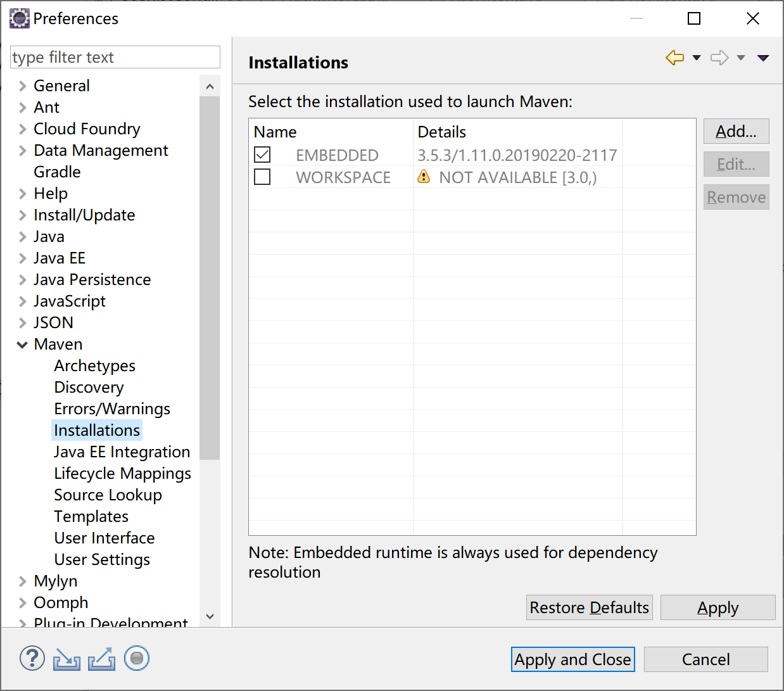This screenshot has height=691, width=784.
Task: Click the tree scrollbar down arrow
Action: (x=210, y=616)
